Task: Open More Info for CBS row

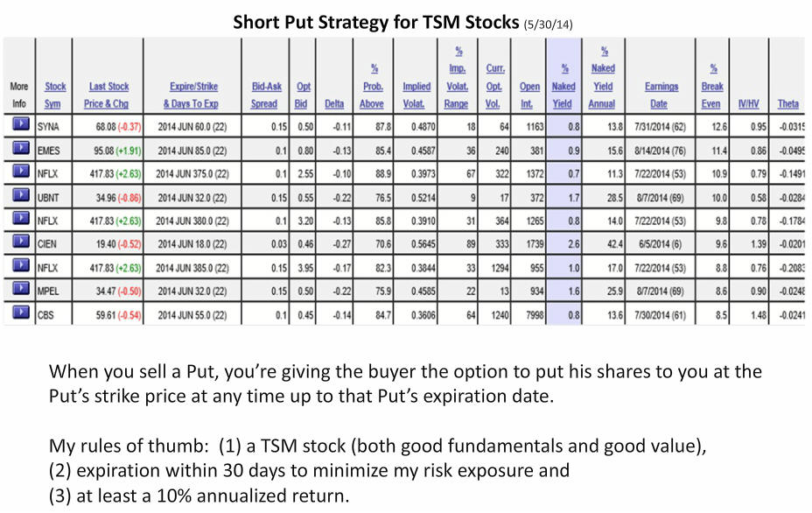Action: point(21,313)
